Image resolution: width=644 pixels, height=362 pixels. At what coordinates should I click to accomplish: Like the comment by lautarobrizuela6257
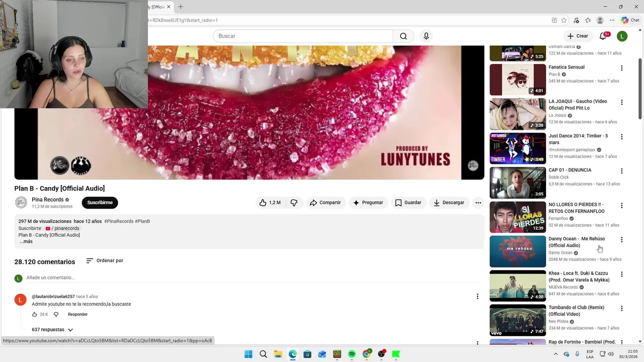(35, 314)
